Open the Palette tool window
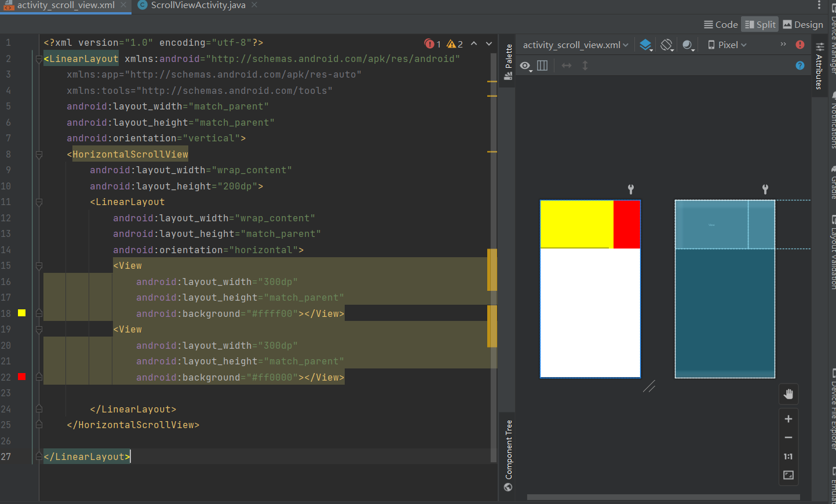This screenshot has height=504, width=836. pos(509,61)
